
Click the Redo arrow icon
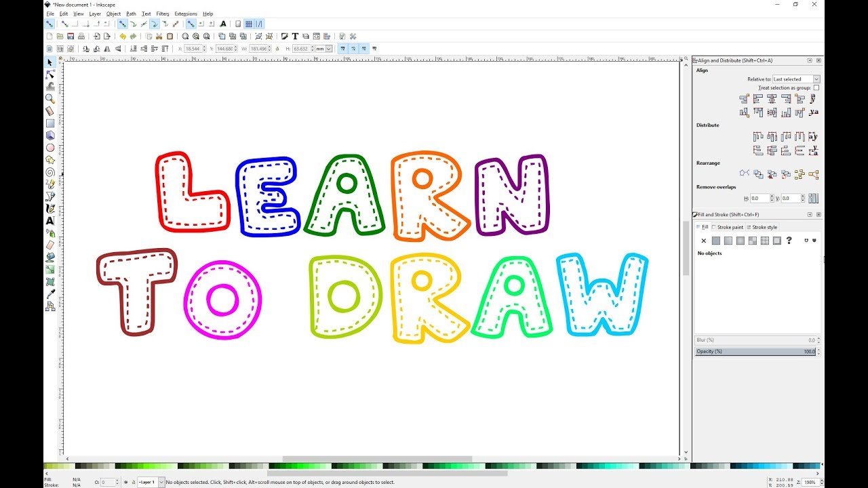coord(134,36)
